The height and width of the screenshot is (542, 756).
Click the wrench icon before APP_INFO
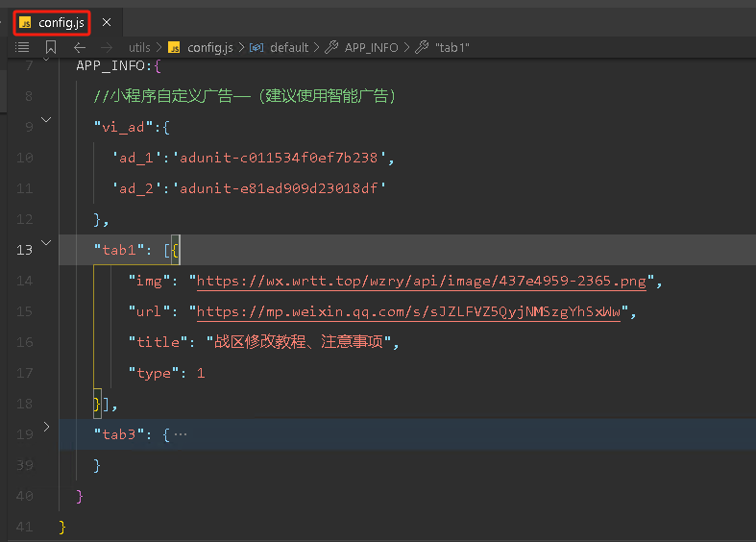[331, 47]
